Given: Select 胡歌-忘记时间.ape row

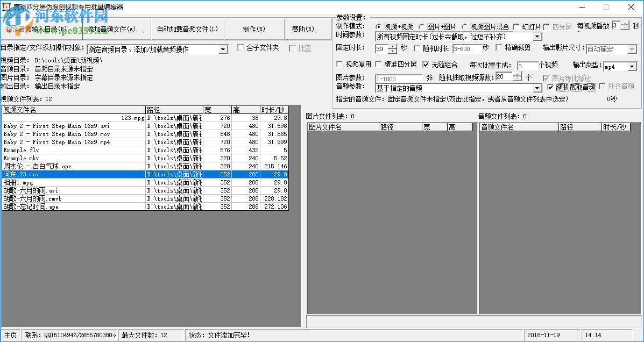Looking at the screenshot, I should (x=145, y=206).
